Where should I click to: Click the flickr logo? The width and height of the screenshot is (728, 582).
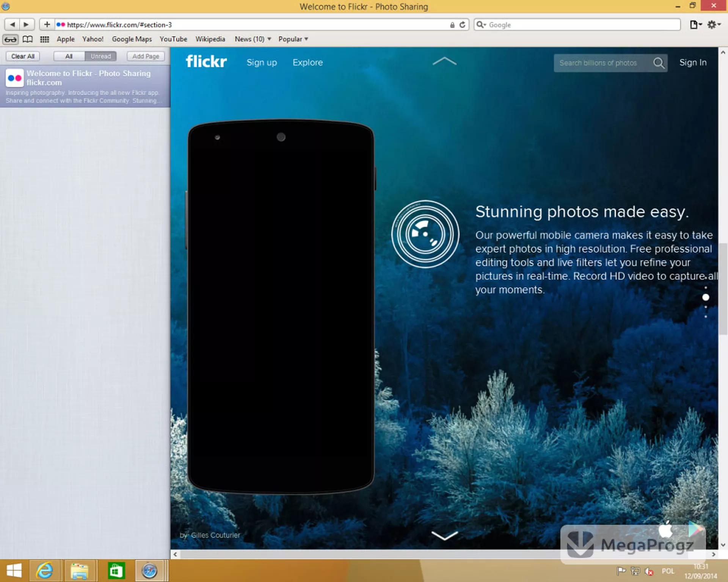pyautogui.click(x=206, y=61)
